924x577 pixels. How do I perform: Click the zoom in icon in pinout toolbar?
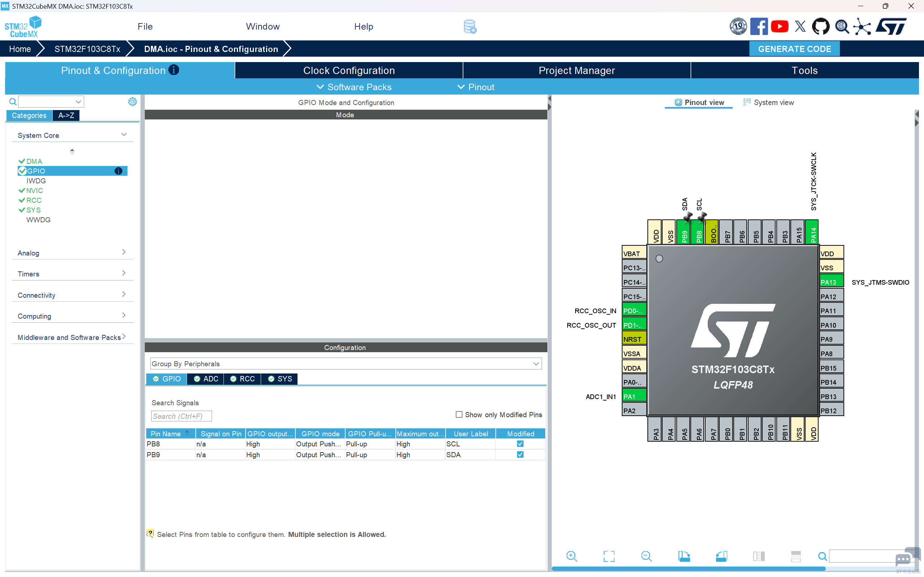click(x=571, y=556)
